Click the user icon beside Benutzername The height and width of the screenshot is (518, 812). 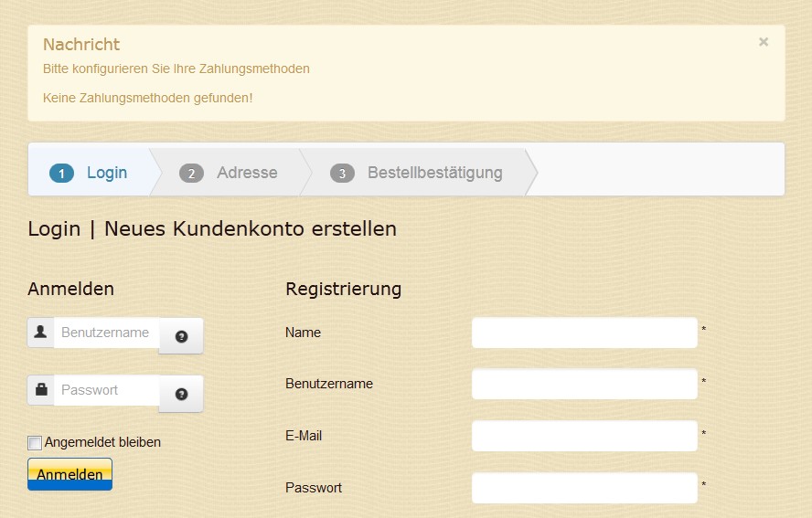[x=41, y=333]
